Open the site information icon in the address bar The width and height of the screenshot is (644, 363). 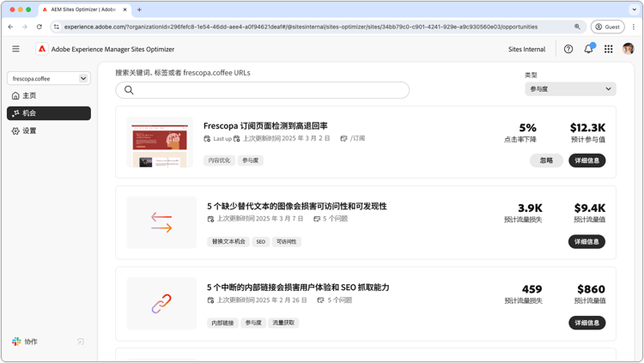click(57, 27)
